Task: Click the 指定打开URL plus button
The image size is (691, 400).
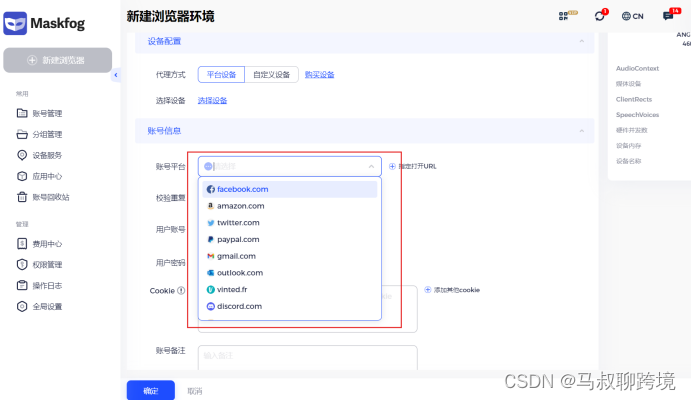Action: 392,166
